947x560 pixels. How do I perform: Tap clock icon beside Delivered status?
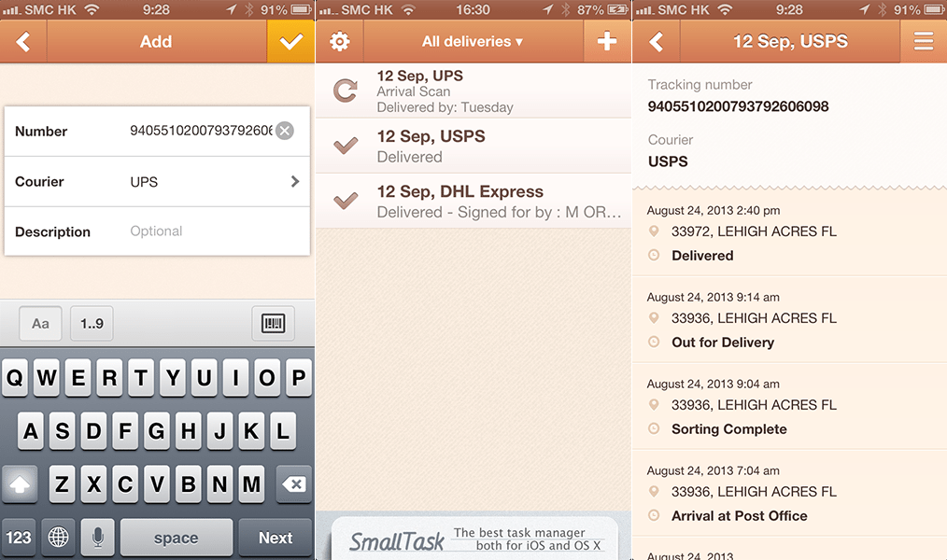click(x=654, y=255)
